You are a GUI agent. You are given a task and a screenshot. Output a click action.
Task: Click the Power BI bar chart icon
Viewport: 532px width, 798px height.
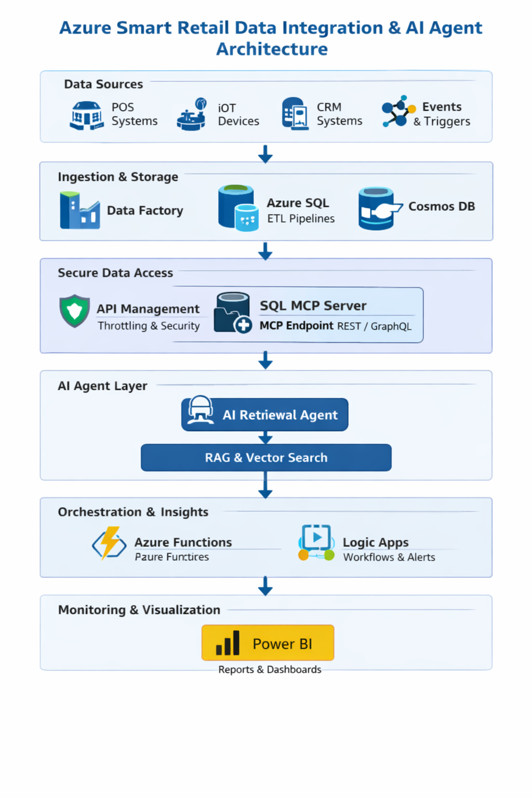click(228, 643)
